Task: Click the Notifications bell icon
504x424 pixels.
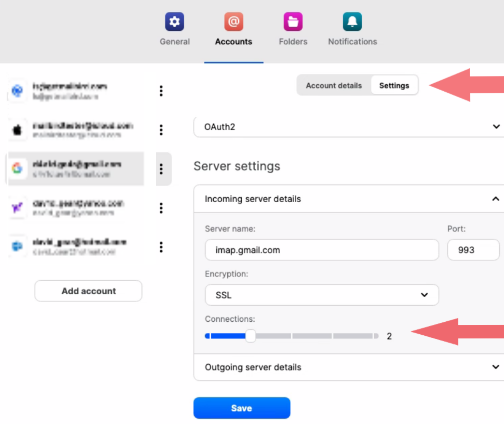Action: 352,21
